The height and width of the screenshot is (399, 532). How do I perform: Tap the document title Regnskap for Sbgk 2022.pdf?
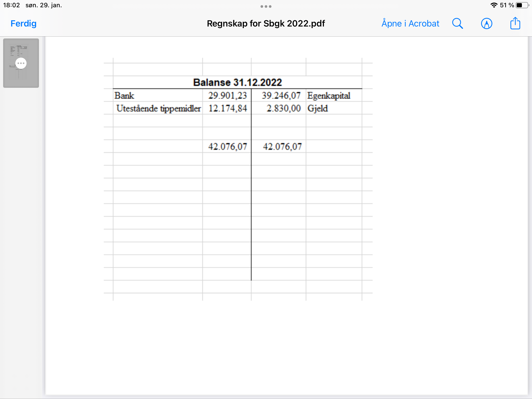pyautogui.click(x=266, y=24)
